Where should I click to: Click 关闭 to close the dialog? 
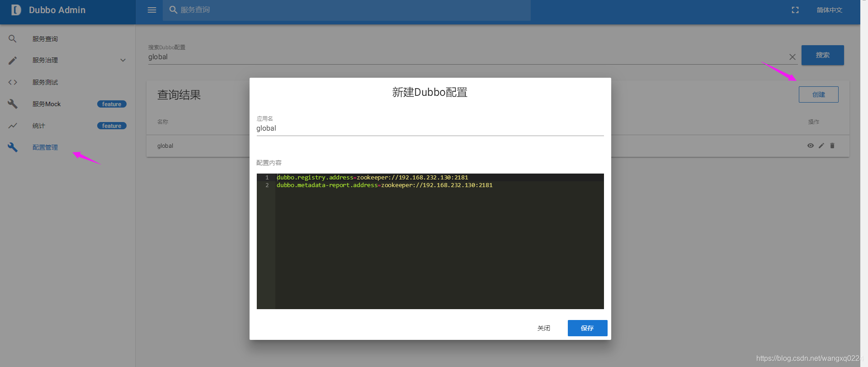point(544,328)
